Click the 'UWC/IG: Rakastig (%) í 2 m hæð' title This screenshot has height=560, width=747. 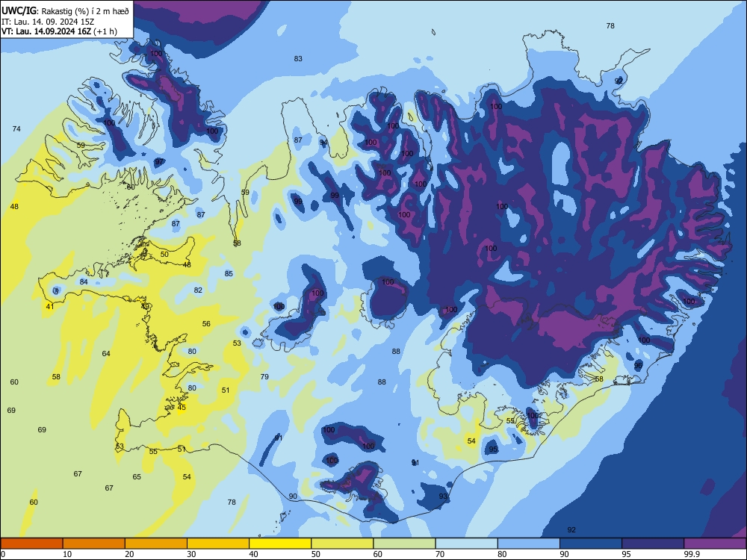(65, 10)
